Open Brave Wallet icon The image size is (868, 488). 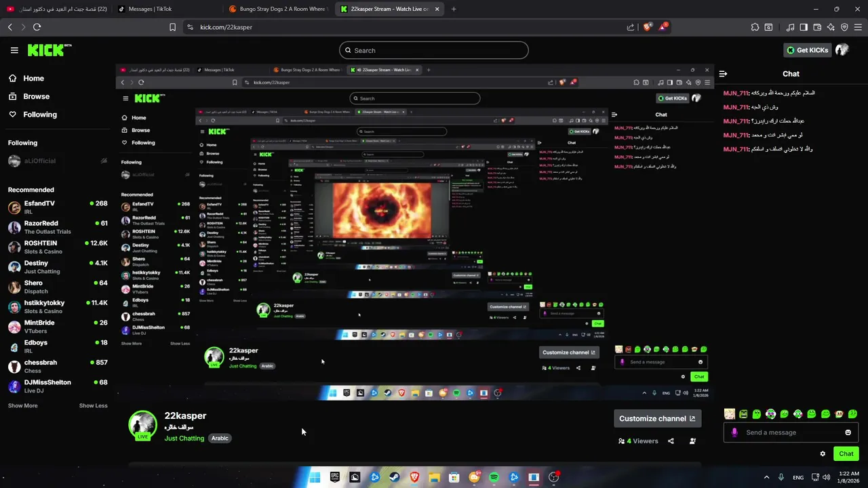pos(817,27)
